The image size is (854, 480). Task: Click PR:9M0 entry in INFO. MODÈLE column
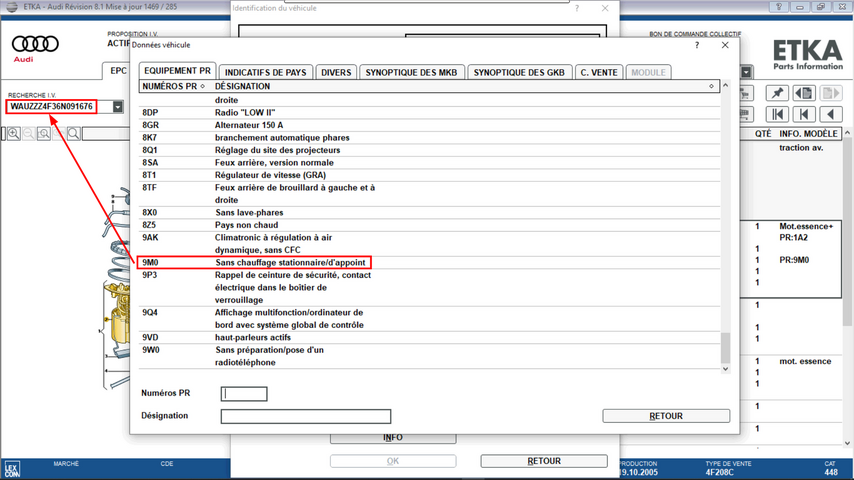click(794, 260)
